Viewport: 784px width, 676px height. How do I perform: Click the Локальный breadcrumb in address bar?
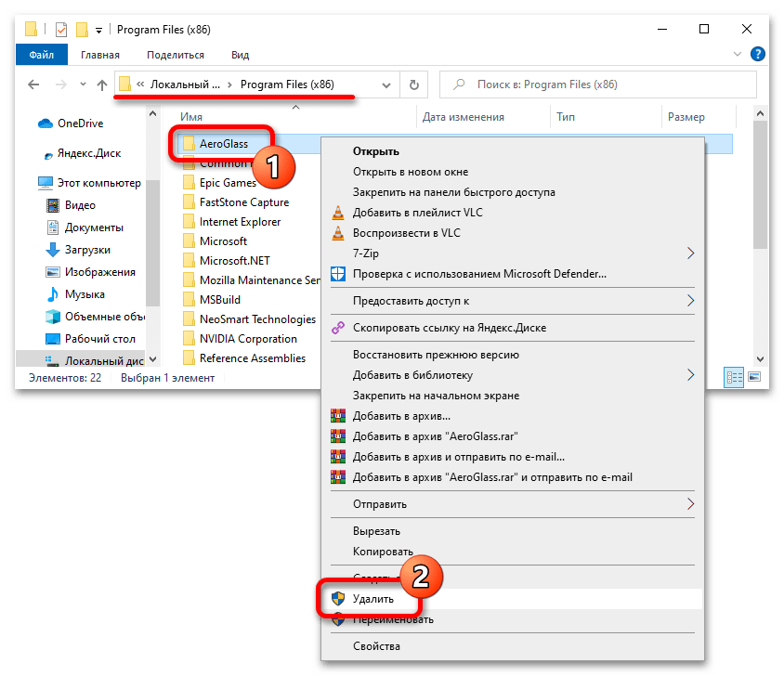point(185,84)
